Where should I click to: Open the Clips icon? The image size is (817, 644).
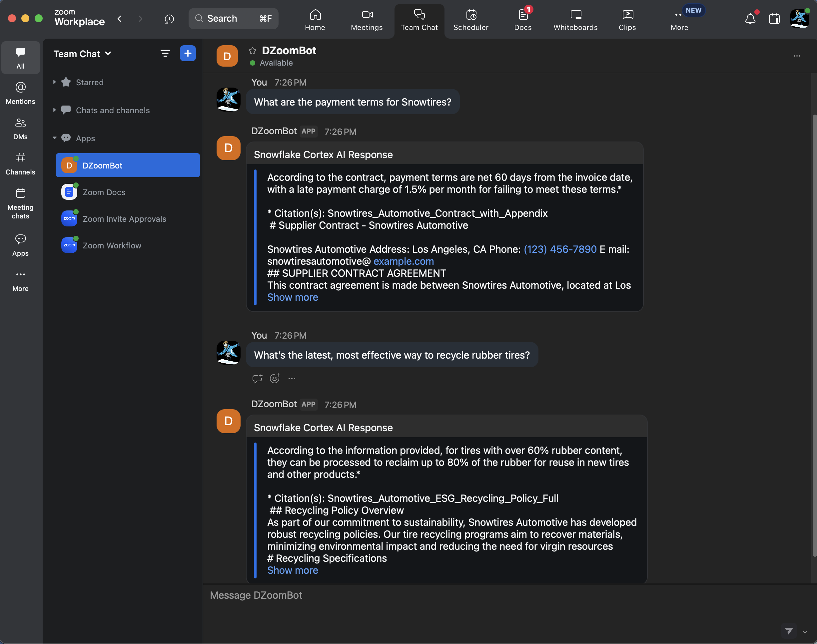click(627, 20)
